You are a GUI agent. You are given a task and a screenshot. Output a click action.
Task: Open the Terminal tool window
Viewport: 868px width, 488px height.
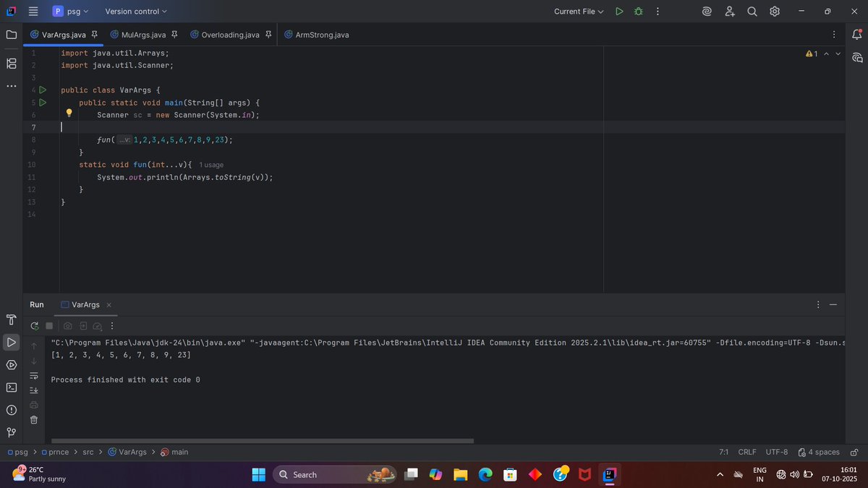11,387
